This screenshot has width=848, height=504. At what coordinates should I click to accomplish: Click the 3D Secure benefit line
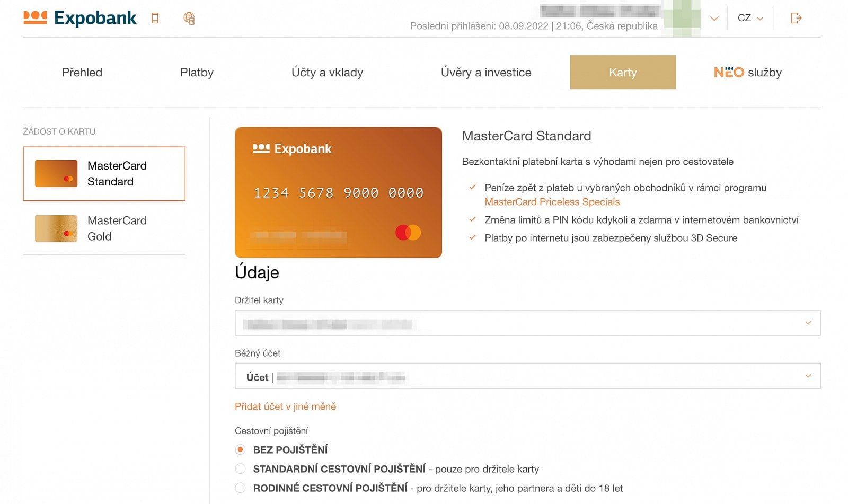611,238
